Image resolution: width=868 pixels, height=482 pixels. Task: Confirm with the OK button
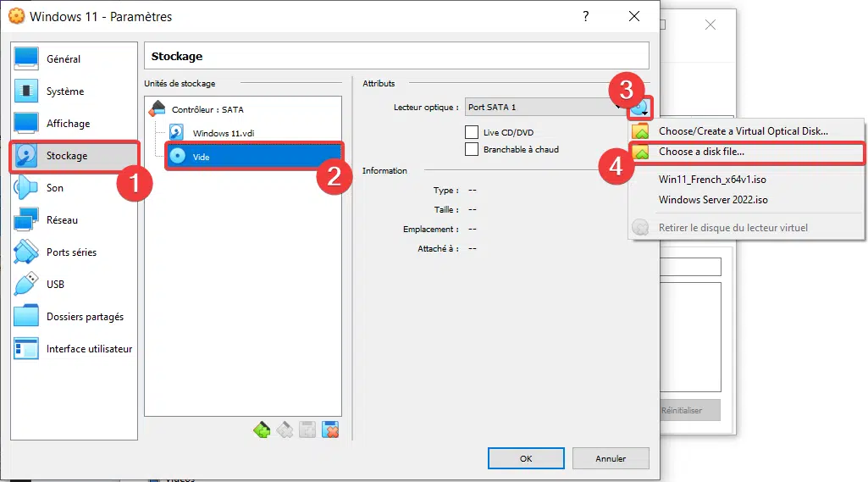[526, 458]
